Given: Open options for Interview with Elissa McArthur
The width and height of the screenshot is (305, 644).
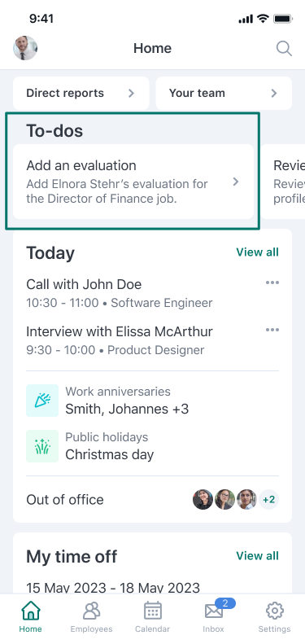Looking at the screenshot, I should click(272, 330).
